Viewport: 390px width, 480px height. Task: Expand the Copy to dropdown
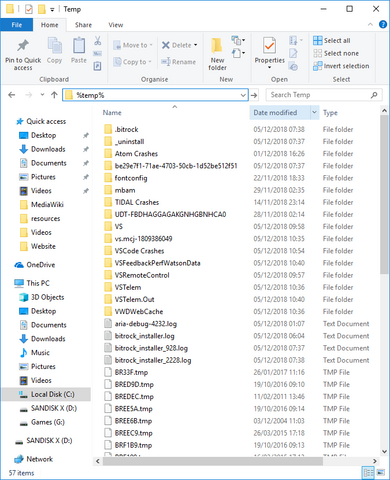150,62
